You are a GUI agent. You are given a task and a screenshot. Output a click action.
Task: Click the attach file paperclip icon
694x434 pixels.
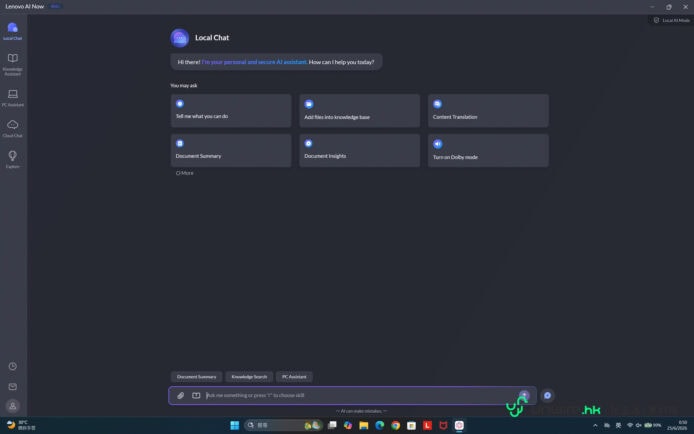click(x=181, y=396)
